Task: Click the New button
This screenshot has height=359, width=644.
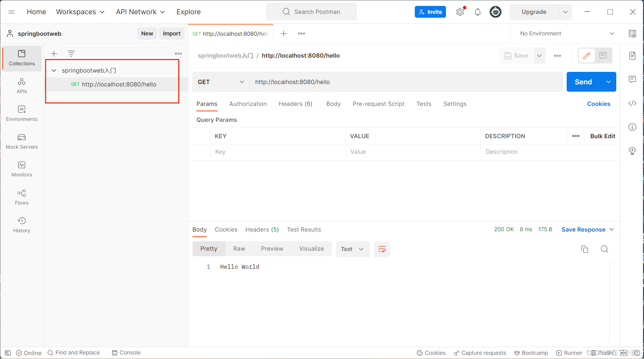Action: tap(147, 33)
